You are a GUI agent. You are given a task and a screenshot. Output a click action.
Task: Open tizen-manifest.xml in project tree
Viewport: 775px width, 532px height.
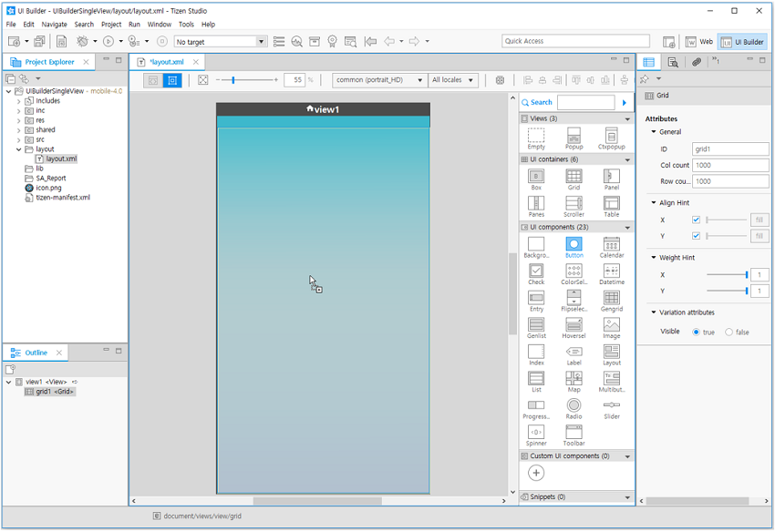pos(62,198)
